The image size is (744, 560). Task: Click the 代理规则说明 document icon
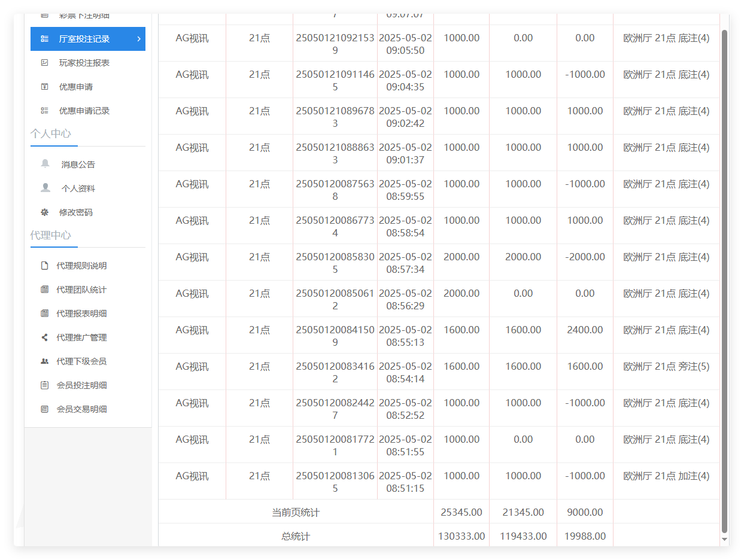coord(44,266)
